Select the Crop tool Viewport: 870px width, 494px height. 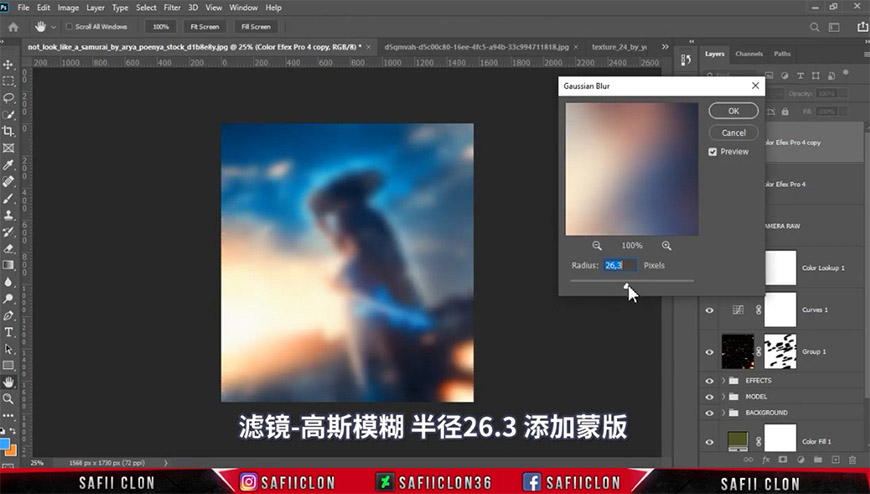[x=8, y=131]
